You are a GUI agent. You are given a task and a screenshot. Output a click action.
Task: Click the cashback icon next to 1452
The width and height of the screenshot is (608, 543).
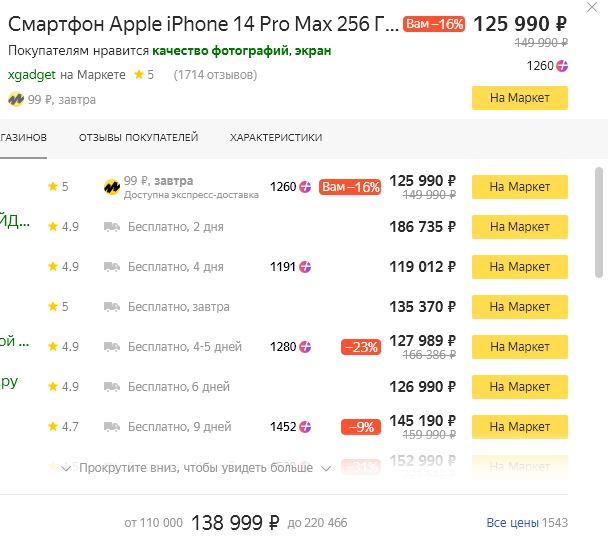pyautogui.click(x=305, y=427)
